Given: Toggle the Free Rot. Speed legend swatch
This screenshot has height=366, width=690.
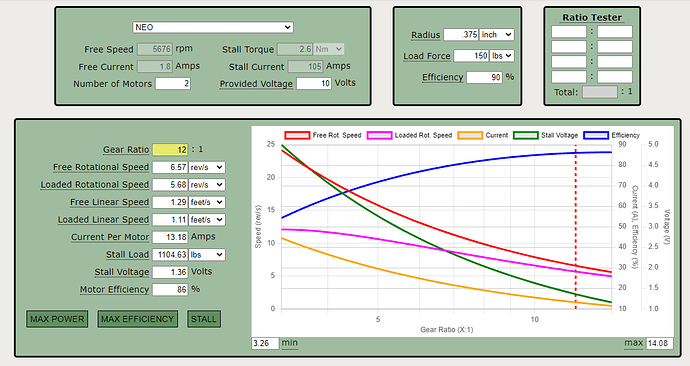Looking at the screenshot, I should pyautogui.click(x=297, y=135).
